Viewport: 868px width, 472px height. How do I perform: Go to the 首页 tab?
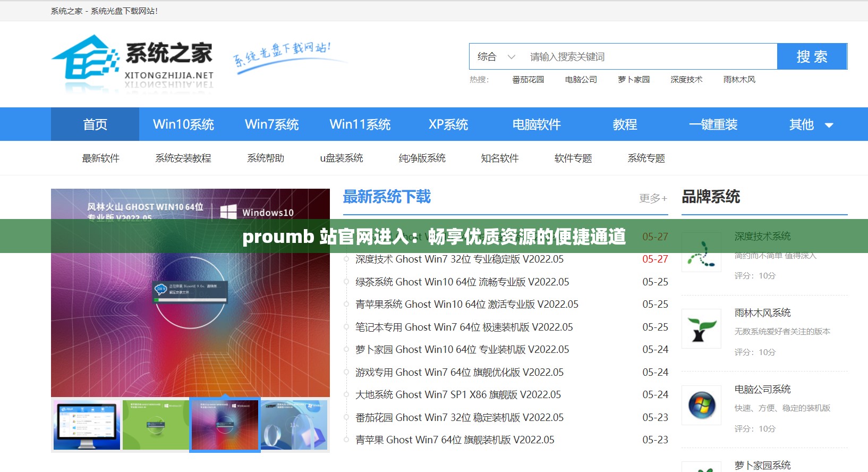click(95, 124)
